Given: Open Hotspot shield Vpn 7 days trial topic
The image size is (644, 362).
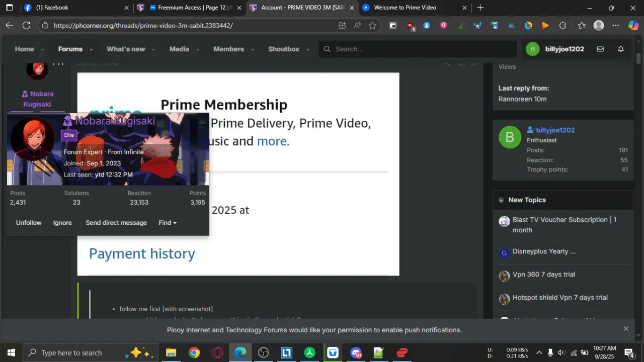Looking at the screenshot, I should click(560, 298).
